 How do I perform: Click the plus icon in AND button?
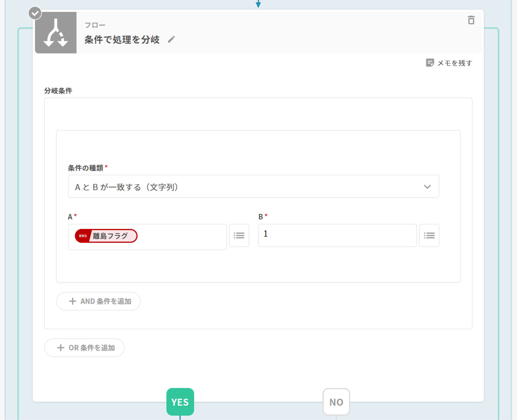[72, 301]
